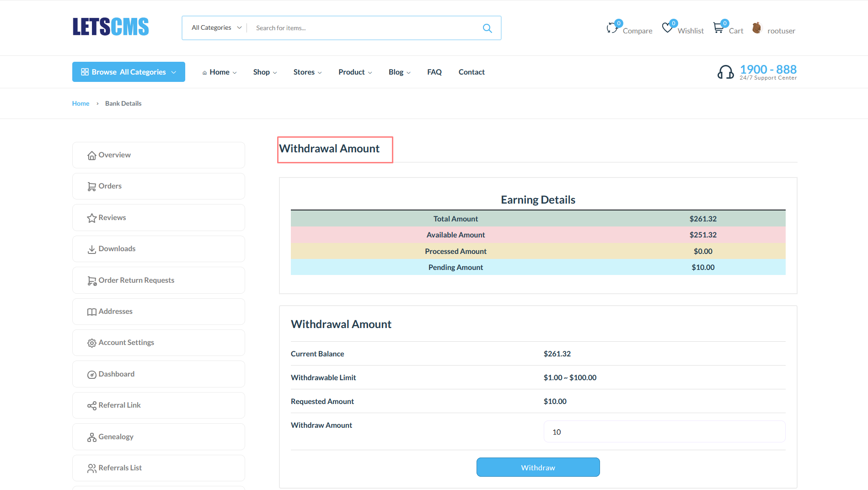Expand the Shop menu dropdown

pos(265,72)
